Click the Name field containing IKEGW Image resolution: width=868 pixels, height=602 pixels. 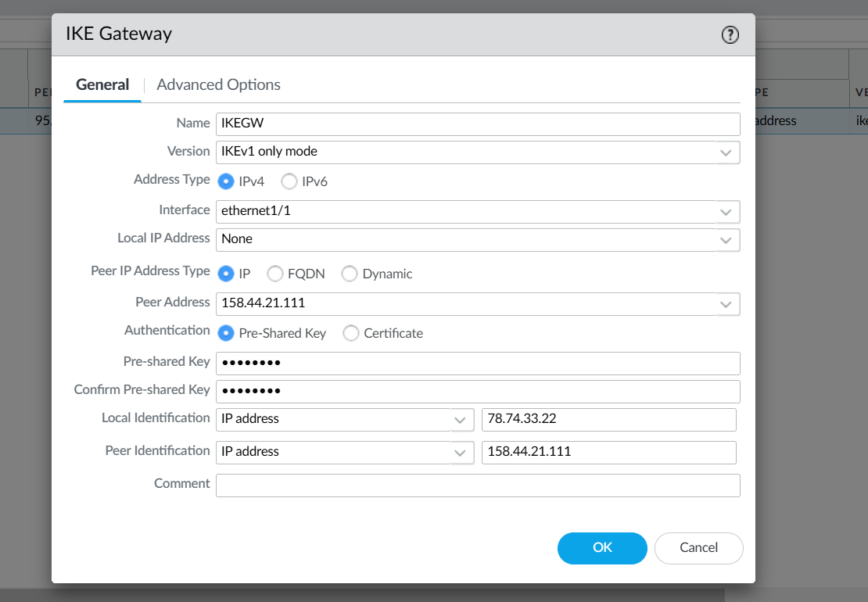pos(477,124)
